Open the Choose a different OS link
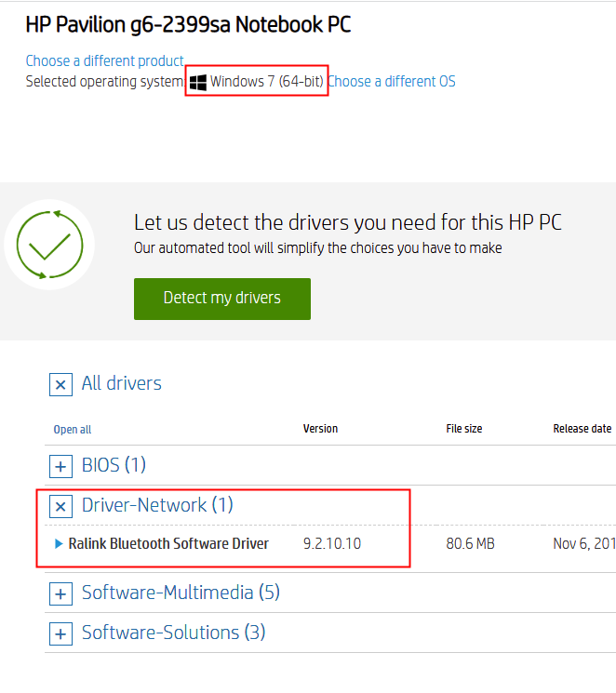This screenshot has width=616, height=693. pos(392,81)
